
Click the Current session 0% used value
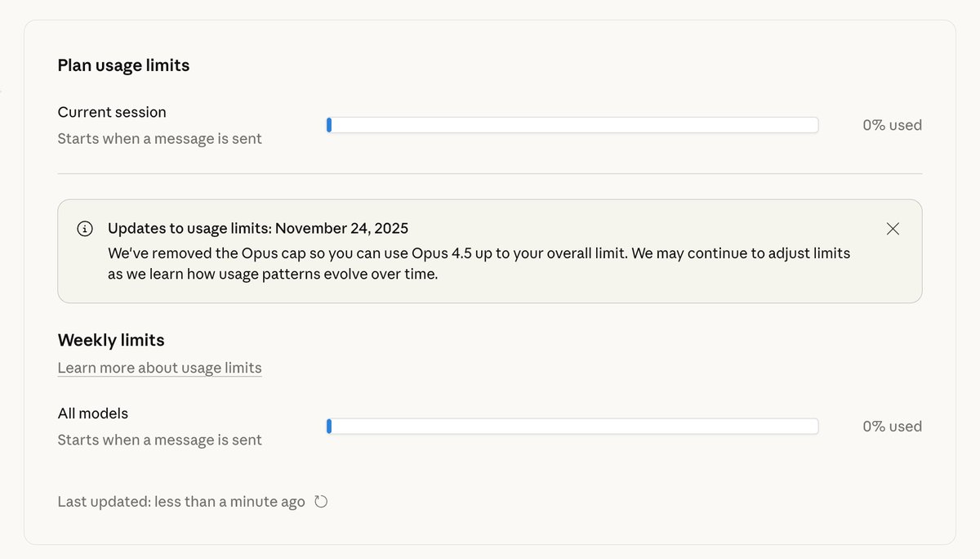point(893,125)
